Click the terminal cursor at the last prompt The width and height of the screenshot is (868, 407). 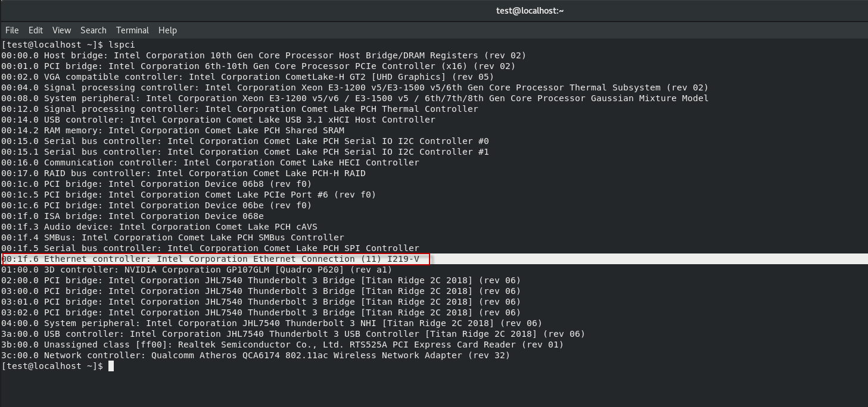point(111,366)
